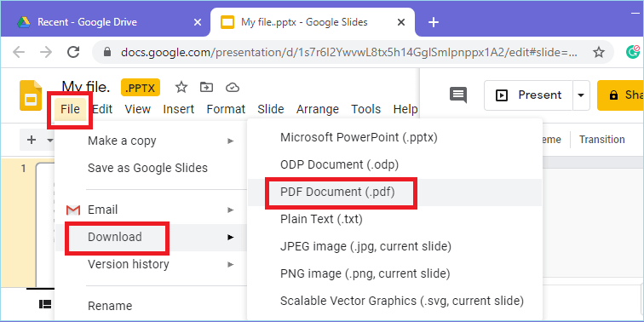Select My file..pptx Google Slides tab
644x322 pixels.
pyautogui.click(x=312, y=22)
